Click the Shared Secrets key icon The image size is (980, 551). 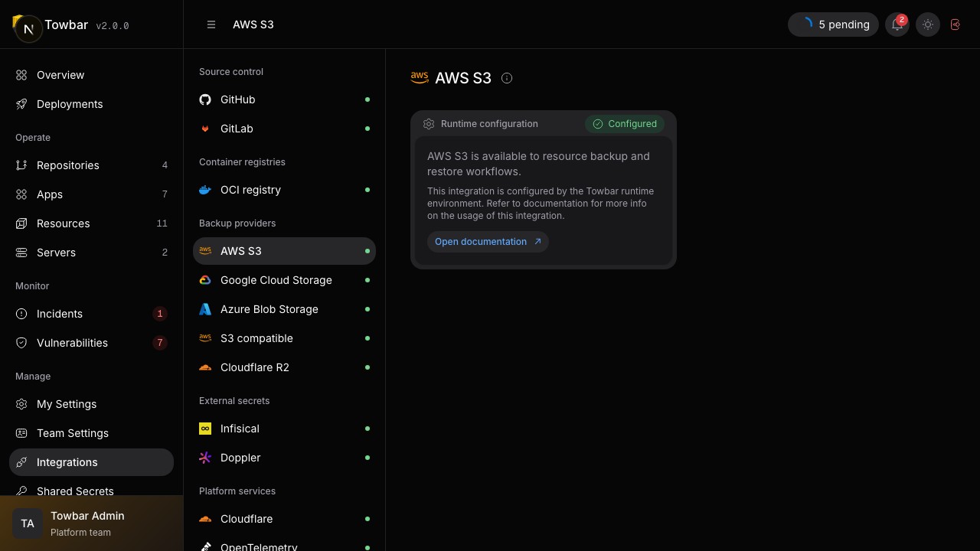pyautogui.click(x=21, y=491)
